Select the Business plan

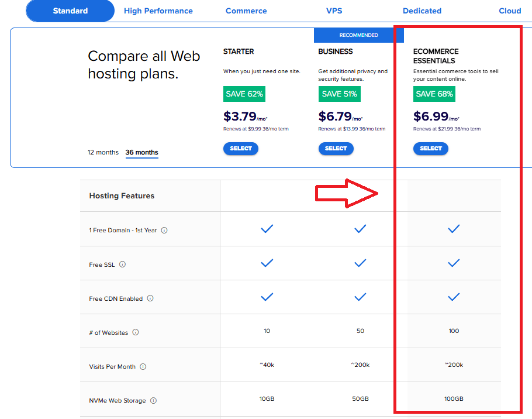pos(336,149)
